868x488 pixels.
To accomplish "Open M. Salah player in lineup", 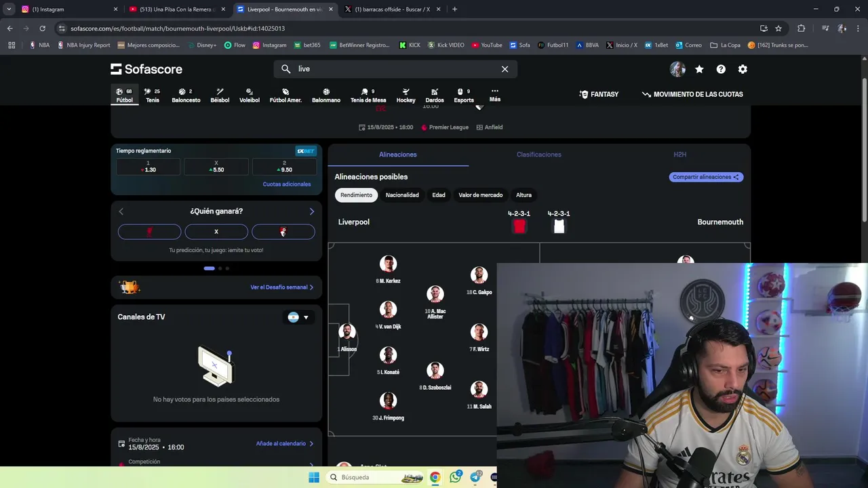I will pos(479,395).
